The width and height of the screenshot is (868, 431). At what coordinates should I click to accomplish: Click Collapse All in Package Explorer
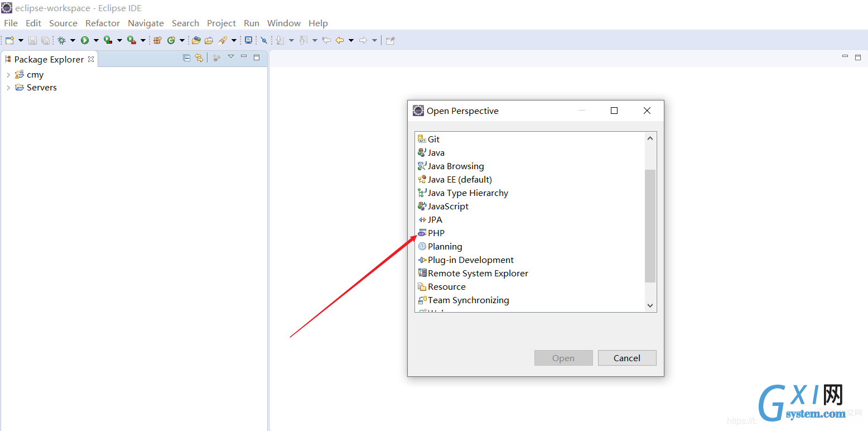[187, 58]
